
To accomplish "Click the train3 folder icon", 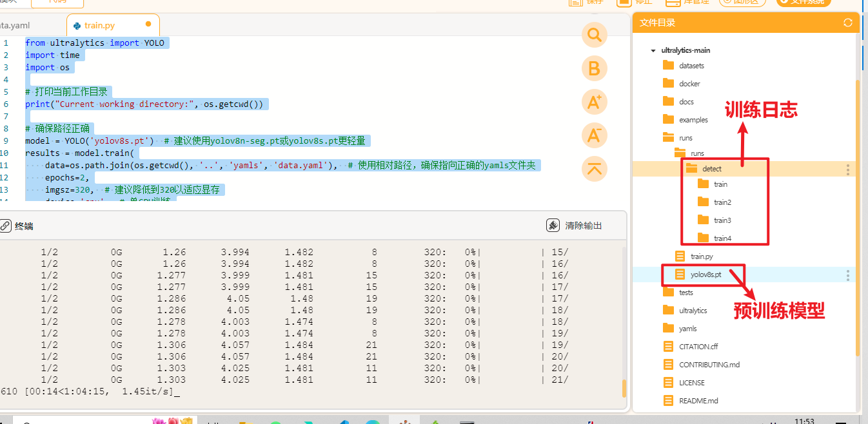I will [x=703, y=220].
